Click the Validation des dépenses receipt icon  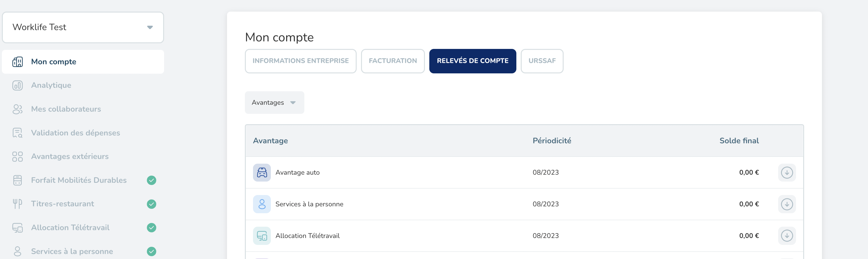tap(18, 133)
